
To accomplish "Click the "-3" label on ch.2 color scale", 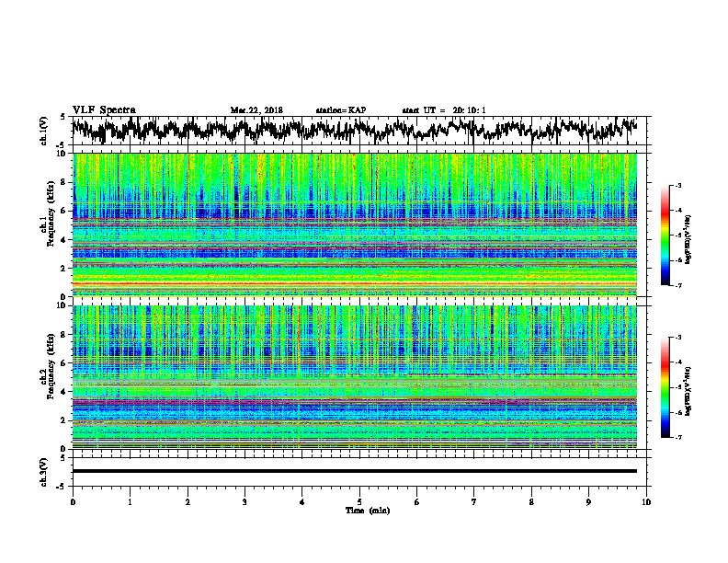I will 677,338.
